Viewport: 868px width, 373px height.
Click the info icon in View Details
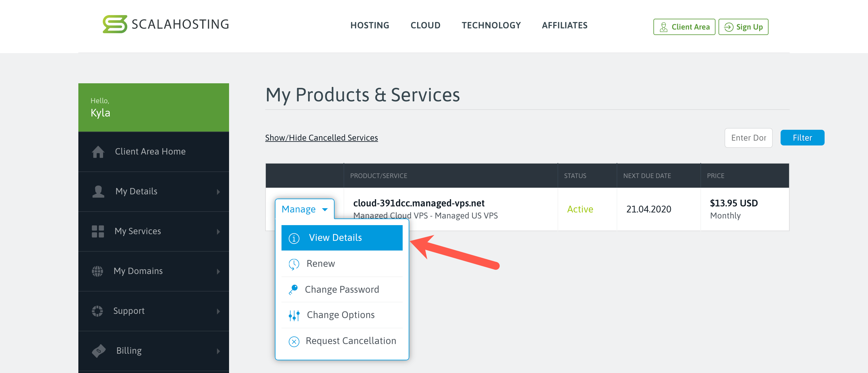point(294,238)
